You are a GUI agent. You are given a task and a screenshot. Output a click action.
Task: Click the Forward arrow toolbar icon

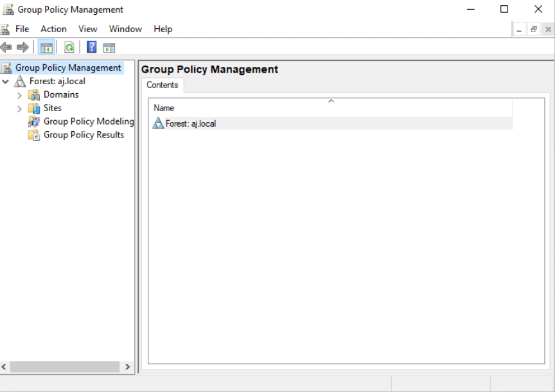pyautogui.click(x=22, y=48)
